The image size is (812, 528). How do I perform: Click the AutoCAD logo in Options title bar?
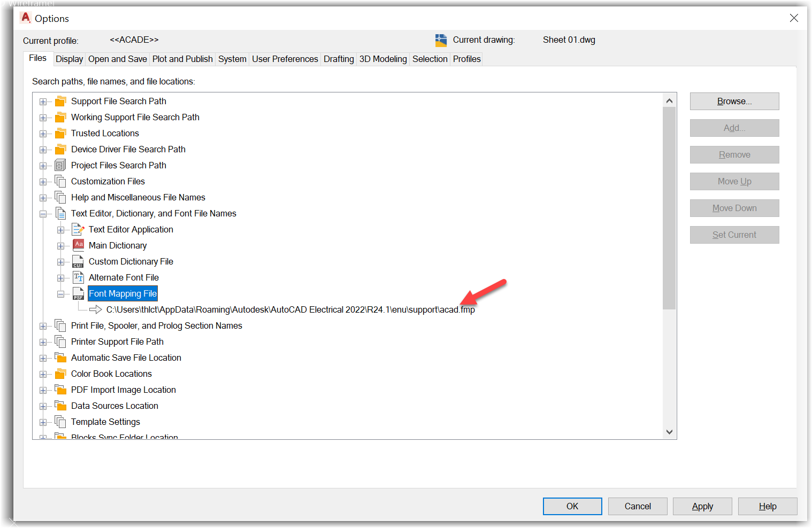click(x=25, y=18)
